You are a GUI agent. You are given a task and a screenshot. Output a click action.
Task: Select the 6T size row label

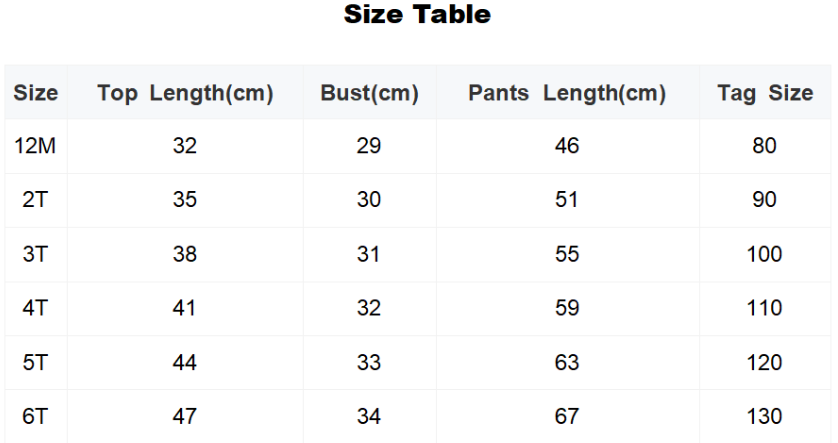pyautogui.click(x=35, y=416)
